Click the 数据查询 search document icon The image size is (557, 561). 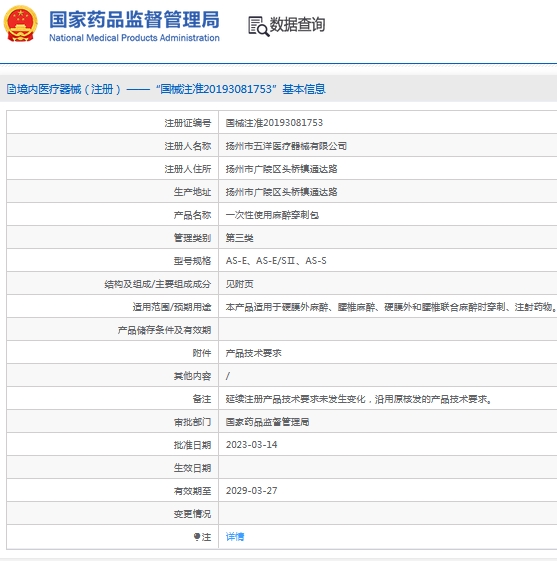pos(258,26)
